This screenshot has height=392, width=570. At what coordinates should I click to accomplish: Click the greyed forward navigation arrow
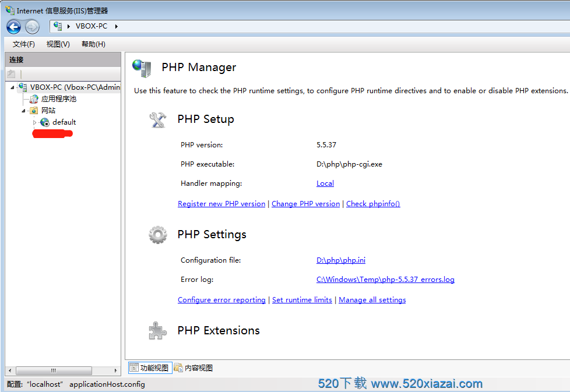32,27
